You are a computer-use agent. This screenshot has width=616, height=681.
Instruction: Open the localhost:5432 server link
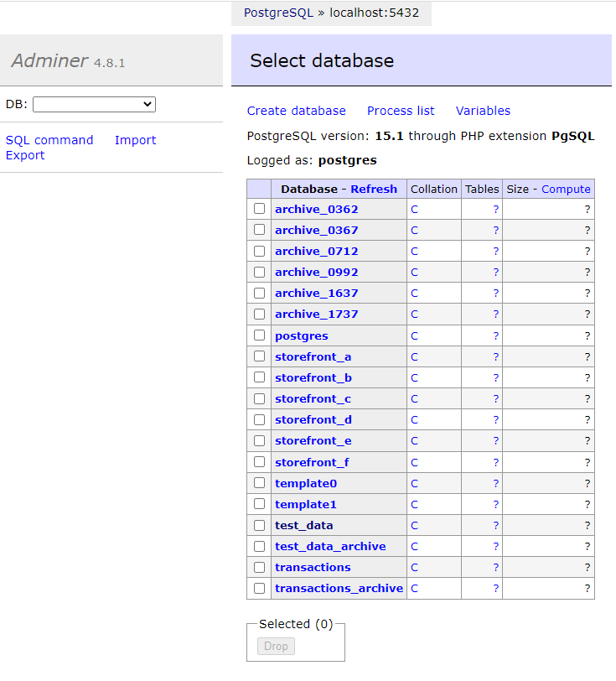click(x=374, y=13)
